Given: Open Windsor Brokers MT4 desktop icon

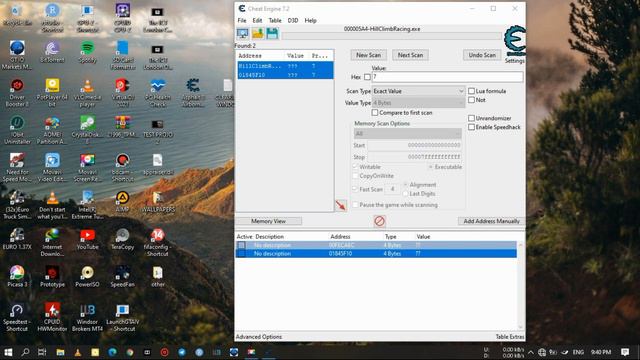Looking at the screenshot, I should [87, 317].
